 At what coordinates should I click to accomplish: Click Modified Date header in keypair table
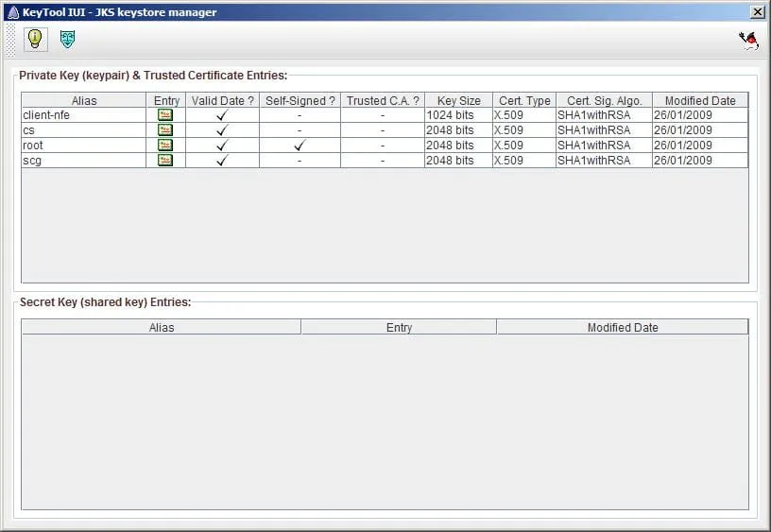click(x=700, y=101)
